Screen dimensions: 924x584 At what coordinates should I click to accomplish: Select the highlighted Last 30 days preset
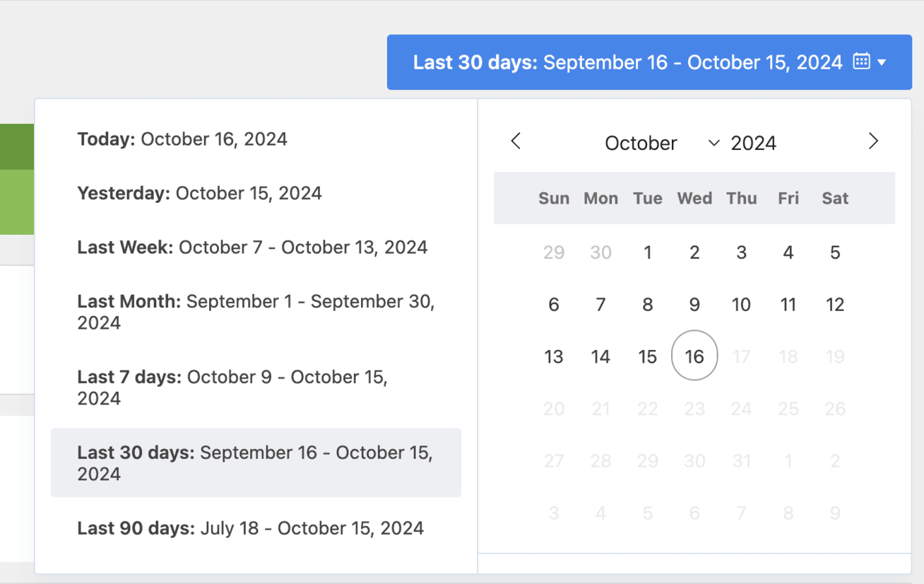[255, 463]
